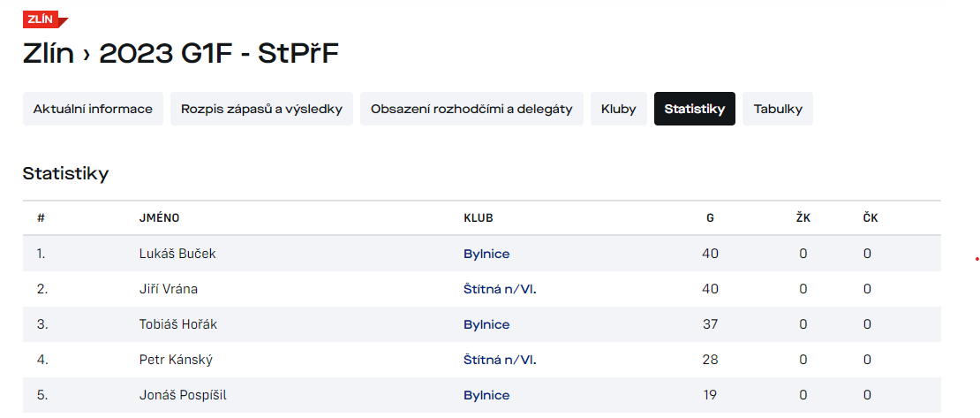Switch to Rozpis zápasů a výsledky tab
980x418 pixels.
(x=261, y=109)
